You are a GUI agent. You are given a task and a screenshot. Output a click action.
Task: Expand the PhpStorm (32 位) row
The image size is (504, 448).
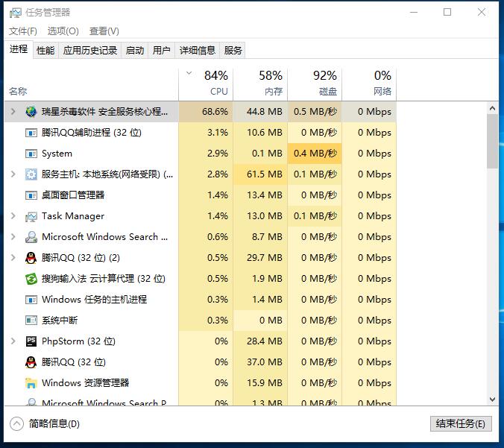coord(13,341)
